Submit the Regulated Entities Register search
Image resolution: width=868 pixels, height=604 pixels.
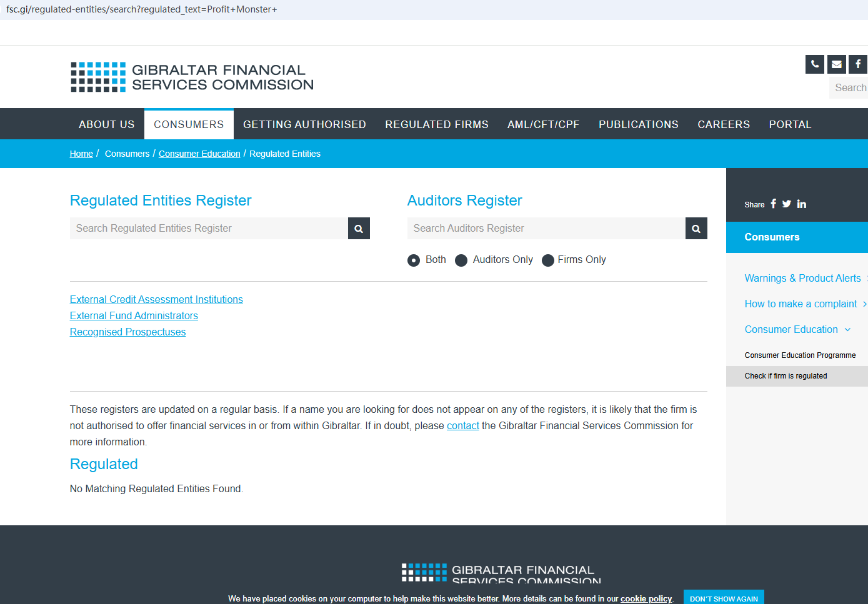359,229
